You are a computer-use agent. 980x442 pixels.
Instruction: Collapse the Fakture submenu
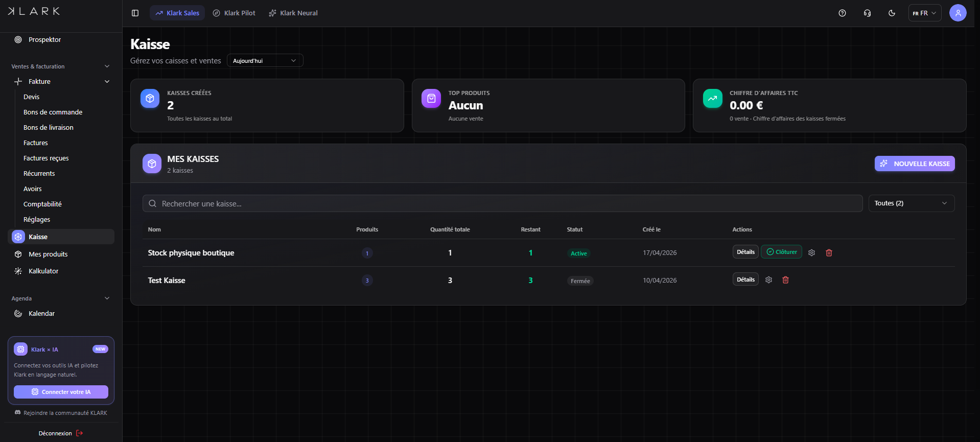pos(107,82)
